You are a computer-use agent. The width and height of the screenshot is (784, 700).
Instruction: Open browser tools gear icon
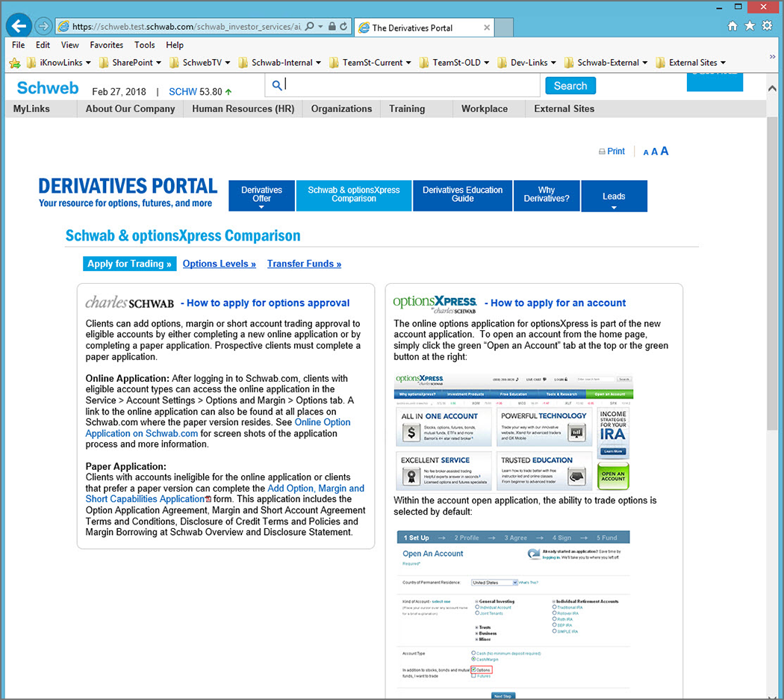point(767,26)
